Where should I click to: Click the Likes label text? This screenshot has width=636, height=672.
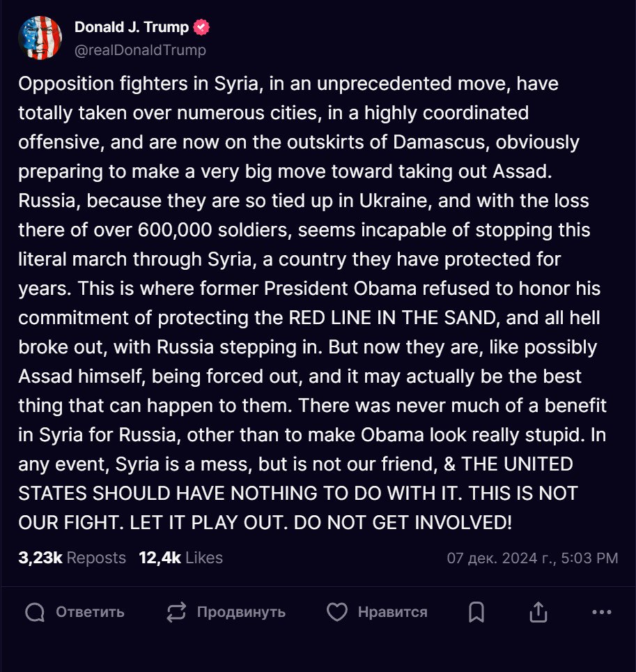pos(204,558)
